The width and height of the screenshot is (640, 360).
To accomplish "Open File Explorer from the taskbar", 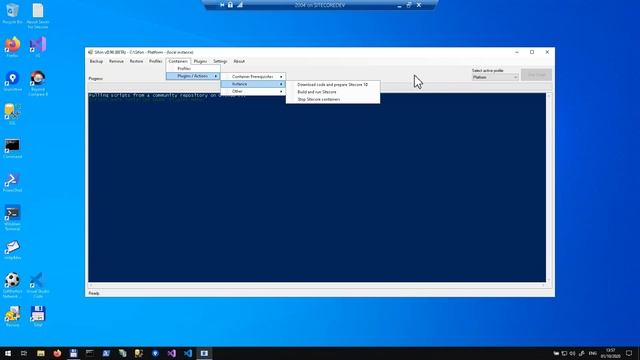I will pyautogui.click(x=40, y=353).
